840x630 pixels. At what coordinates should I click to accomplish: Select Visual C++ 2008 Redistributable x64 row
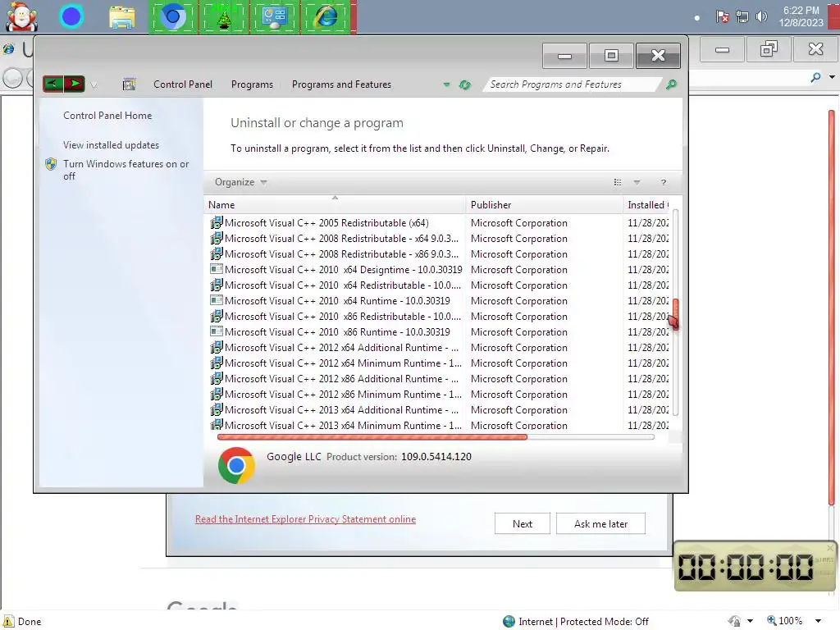pyautogui.click(x=440, y=239)
